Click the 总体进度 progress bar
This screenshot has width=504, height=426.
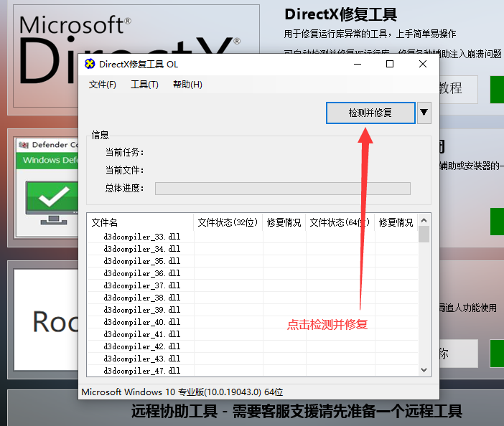tap(282, 189)
